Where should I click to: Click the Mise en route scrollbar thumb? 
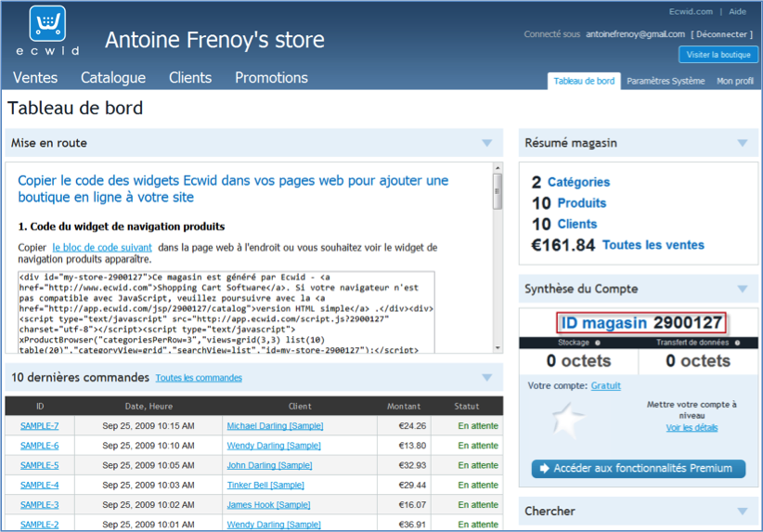point(497,191)
